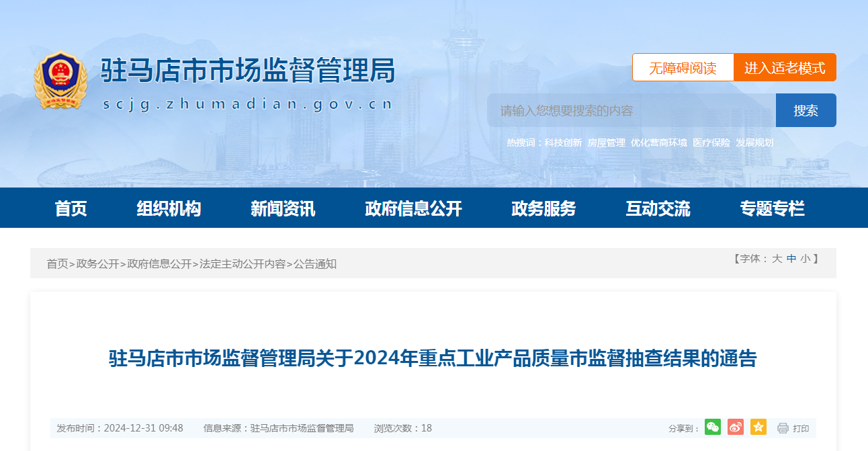Open 首页 in main navigation
Viewport: 868px width, 451px height.
tap(71, 208)
